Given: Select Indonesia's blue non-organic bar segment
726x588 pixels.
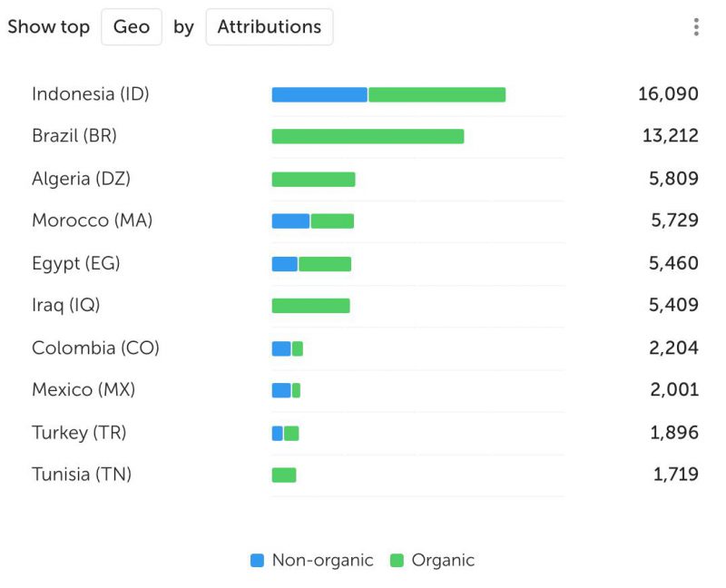Looking at the screenshot, I should pos(319,94).
